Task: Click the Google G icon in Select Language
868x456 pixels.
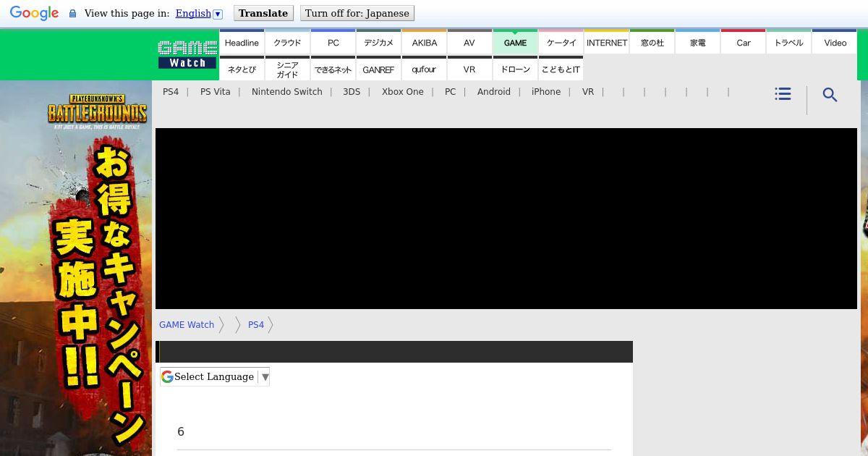Action: [x=167, y=376]
